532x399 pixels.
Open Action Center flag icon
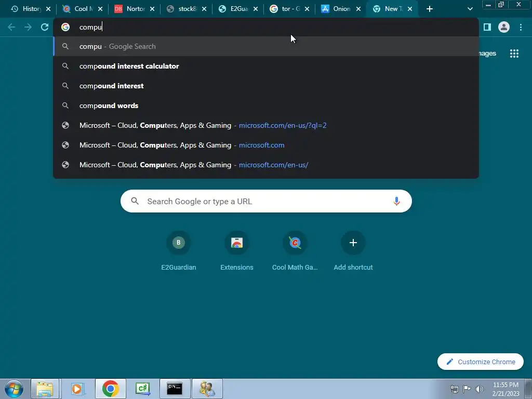click(467, 389)
